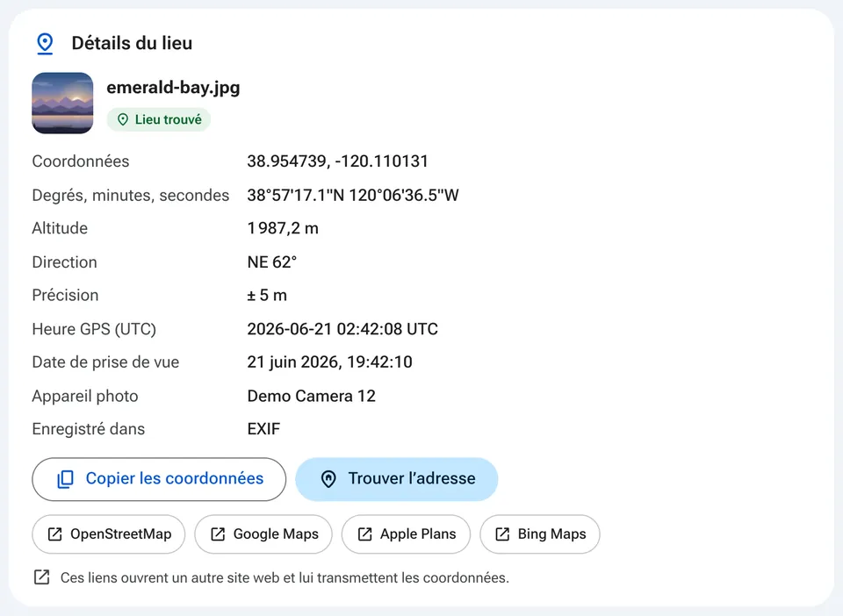This screenshot has width=843, height=616.
Task: Open location in OpenStreetMap
Action: [x=109, y=534]
